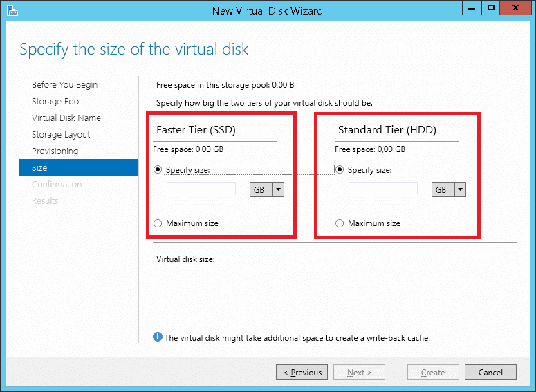The height and width of the screenshot is (392, 536).
Task: Jump to the Storage Layout step
Action: click(x=61, y=135)
